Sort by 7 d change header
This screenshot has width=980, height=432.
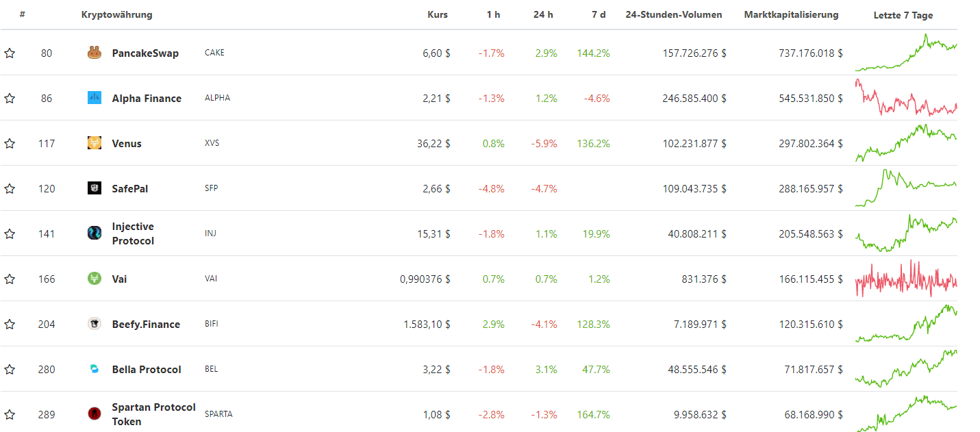click(x=599, y=15)
